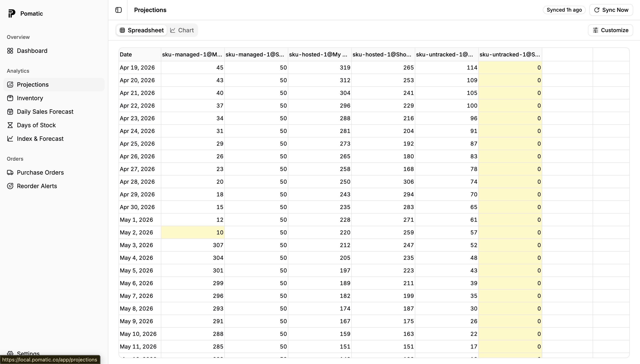Open Purchase Orders page
The image size is (640, 364).
point(54,172)
